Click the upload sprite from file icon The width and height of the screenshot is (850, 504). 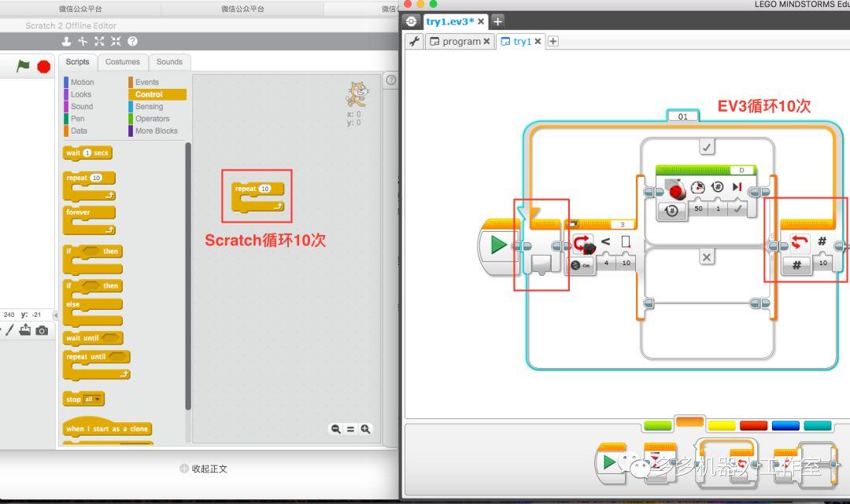[x=25, y=329]
